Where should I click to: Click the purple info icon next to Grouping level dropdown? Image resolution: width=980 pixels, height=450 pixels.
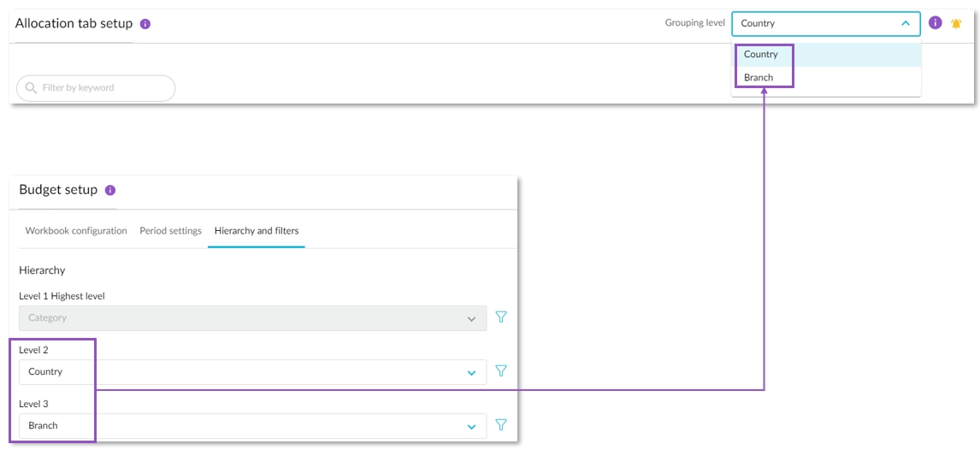coord(935,23)
